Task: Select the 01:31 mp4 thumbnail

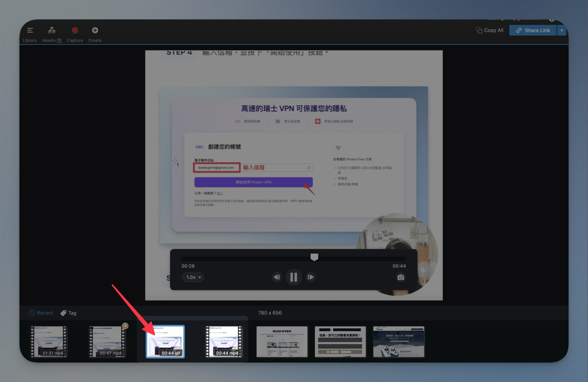Action: coord(49,342)
